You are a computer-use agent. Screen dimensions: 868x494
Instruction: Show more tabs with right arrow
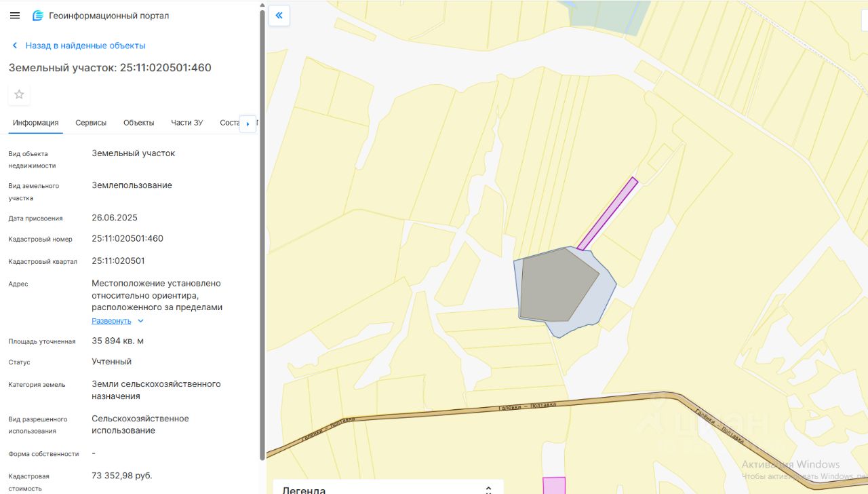click(248, 123)
